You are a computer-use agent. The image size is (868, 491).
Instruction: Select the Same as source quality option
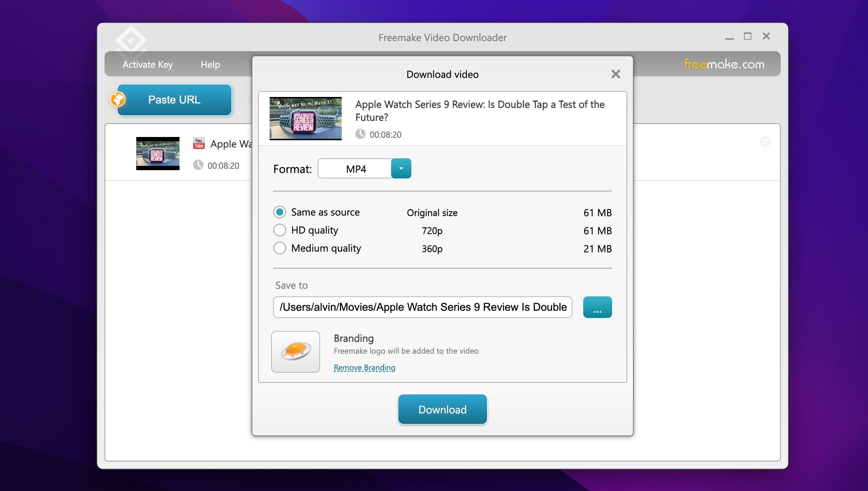coord(279,212)
